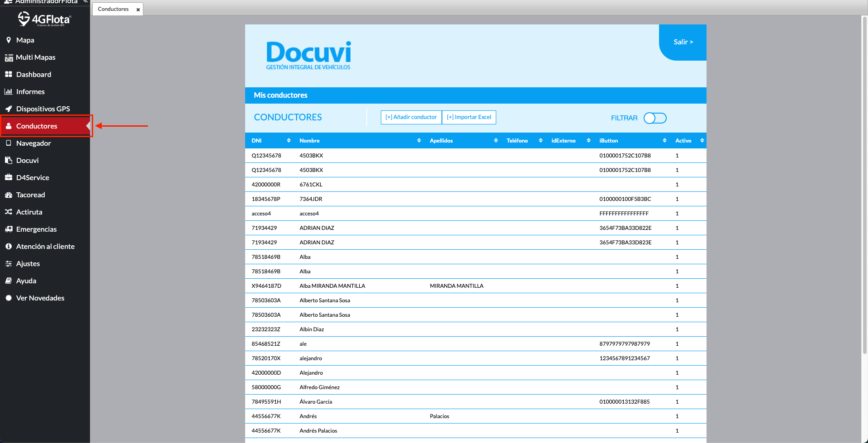The width and height of the screenshot is (868, 443).
Task: Click iButton value 010000013132F885
Action: (x=625, y=402)
